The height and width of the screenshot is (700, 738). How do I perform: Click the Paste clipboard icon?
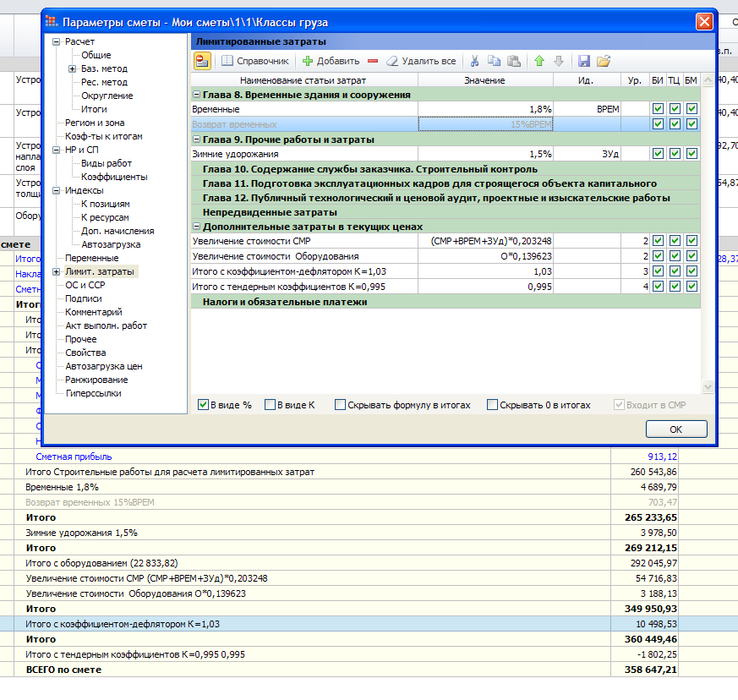(513, 61)
